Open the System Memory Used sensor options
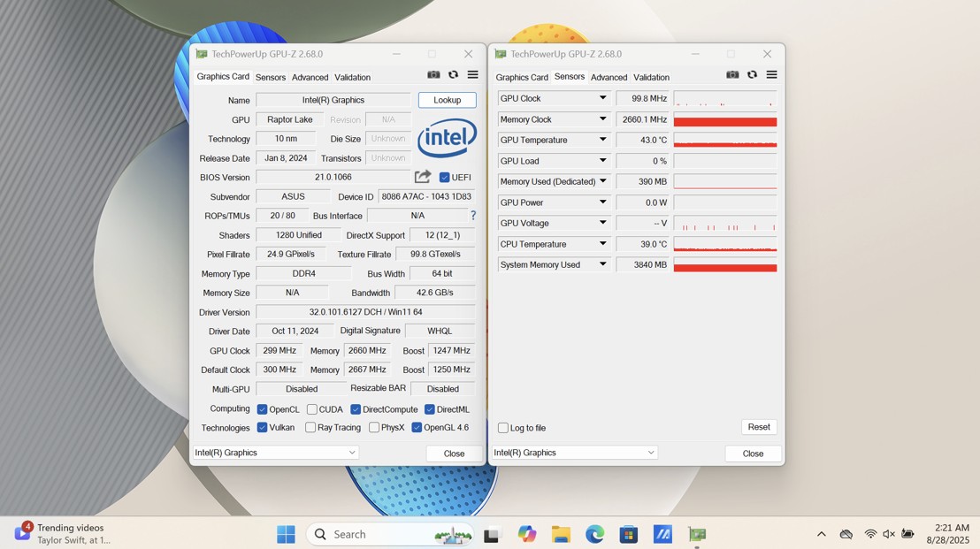 click(604, 264)
